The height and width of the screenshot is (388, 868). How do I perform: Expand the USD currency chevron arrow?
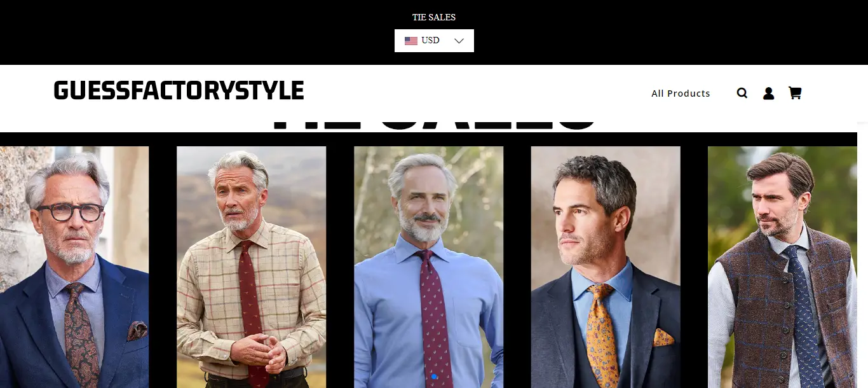click(459, 41)
